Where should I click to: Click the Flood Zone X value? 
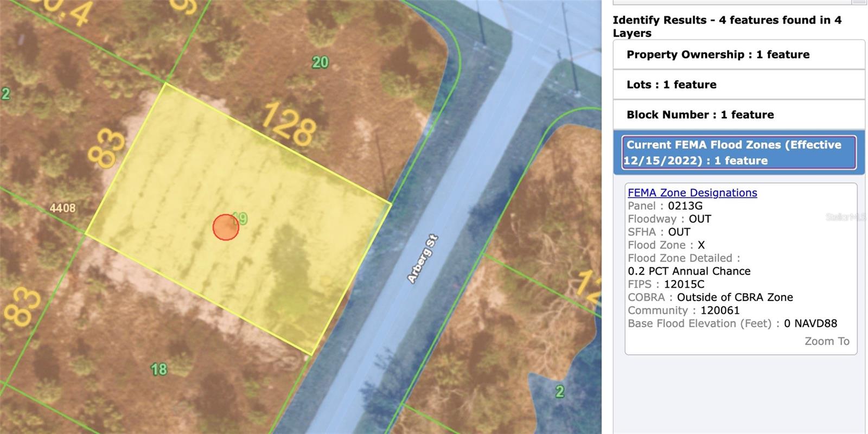[701, 245]
